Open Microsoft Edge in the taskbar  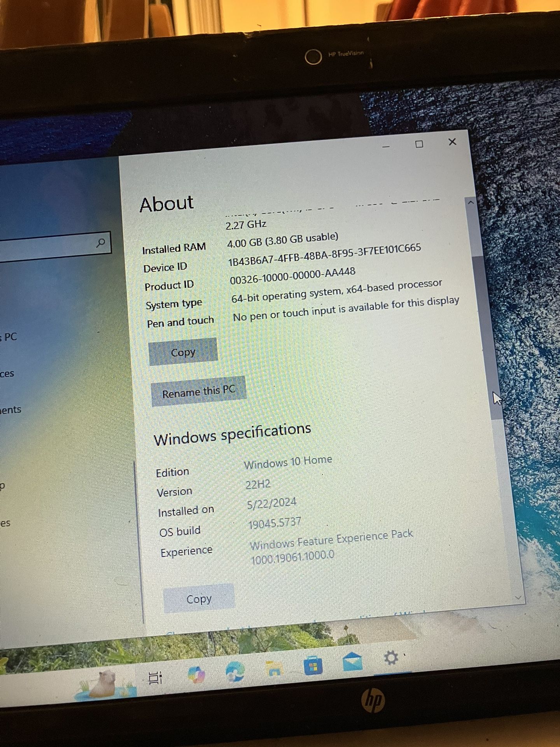pyautogui.click(x=235, y=671)
